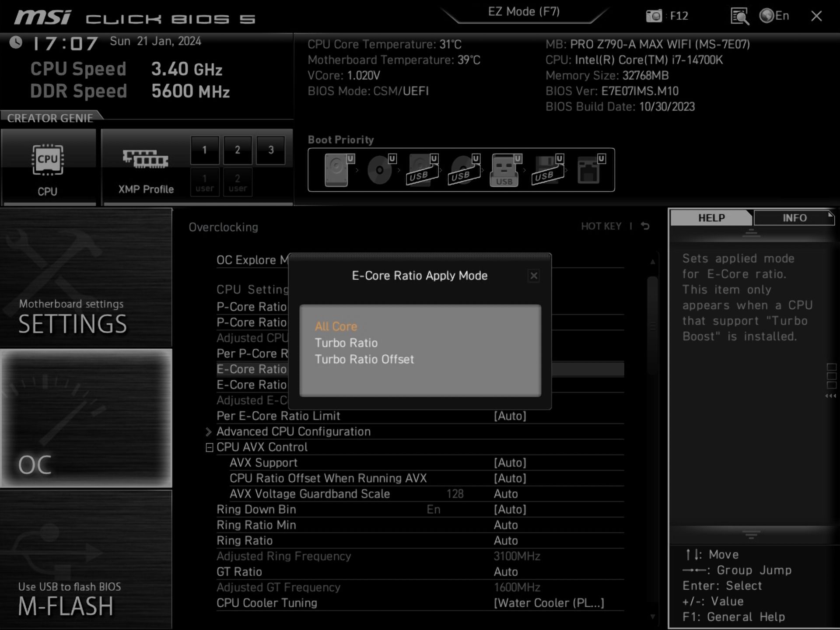Expand Advanced CPU Configuration submenu
Screen dimensions: 840x630
pos(293,431)
